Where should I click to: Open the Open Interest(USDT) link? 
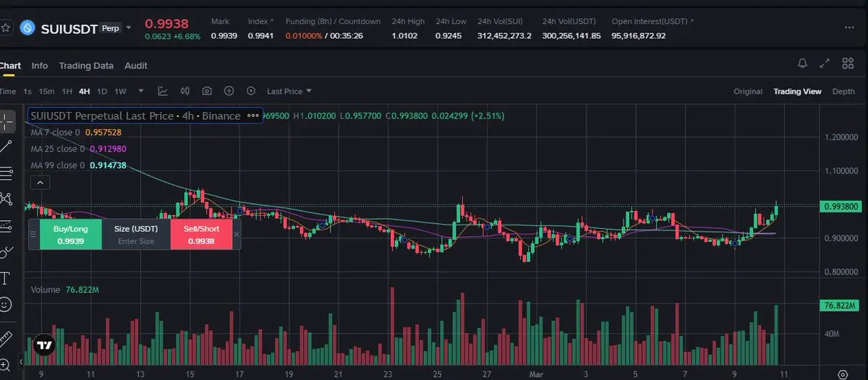(652, 21)
